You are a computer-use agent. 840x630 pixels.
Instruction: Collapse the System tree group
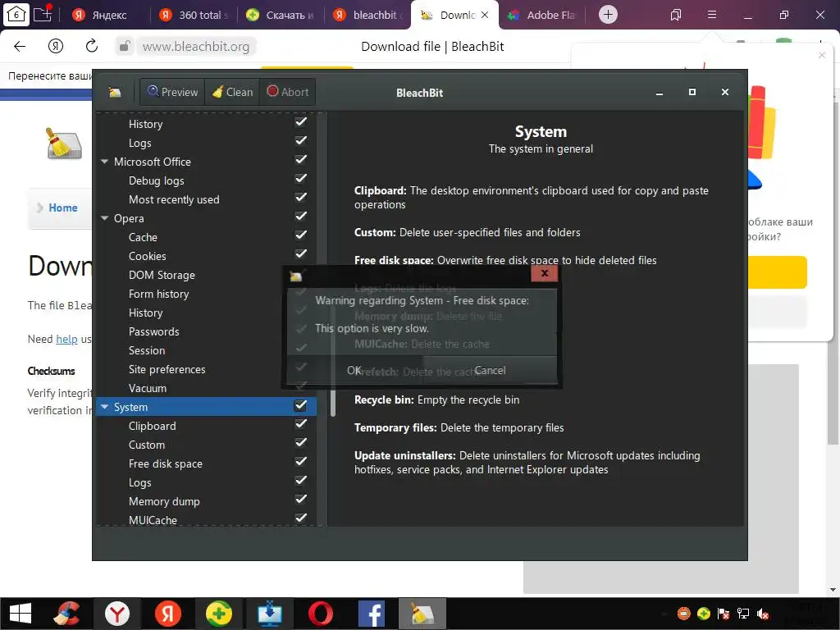tap(104, 407)
